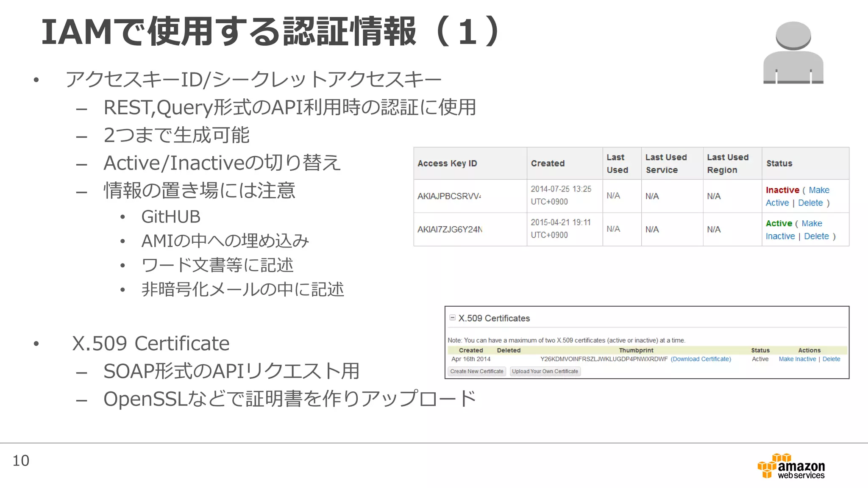Click the Apr 16th 2014 certificate date
The image size is (868, 488).
coord(471,359)
